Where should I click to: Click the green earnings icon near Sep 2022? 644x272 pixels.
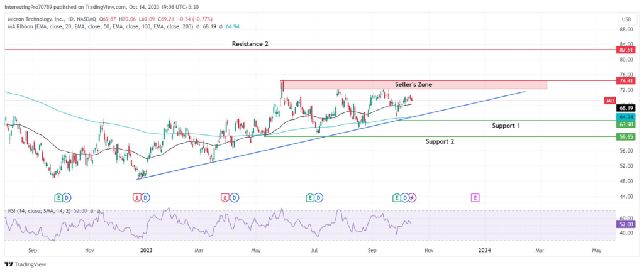pos(60,198)
